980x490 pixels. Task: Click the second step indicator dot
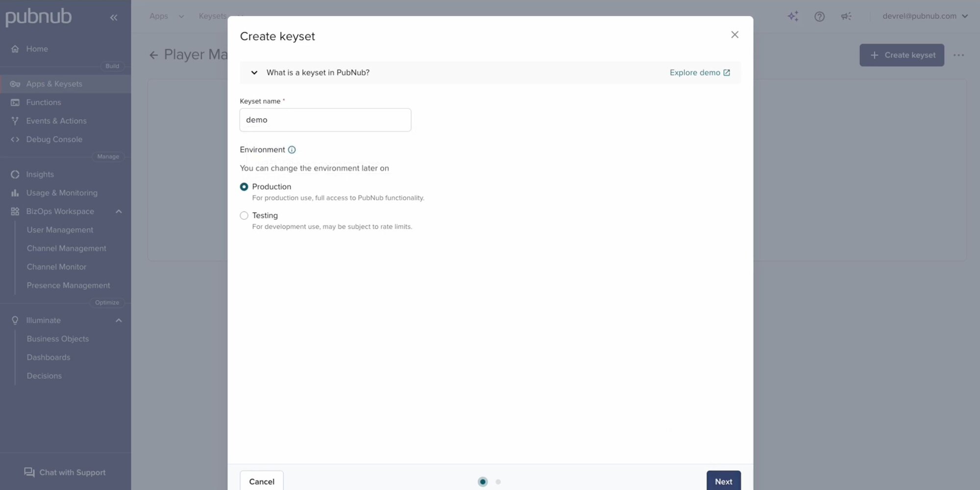498,482
